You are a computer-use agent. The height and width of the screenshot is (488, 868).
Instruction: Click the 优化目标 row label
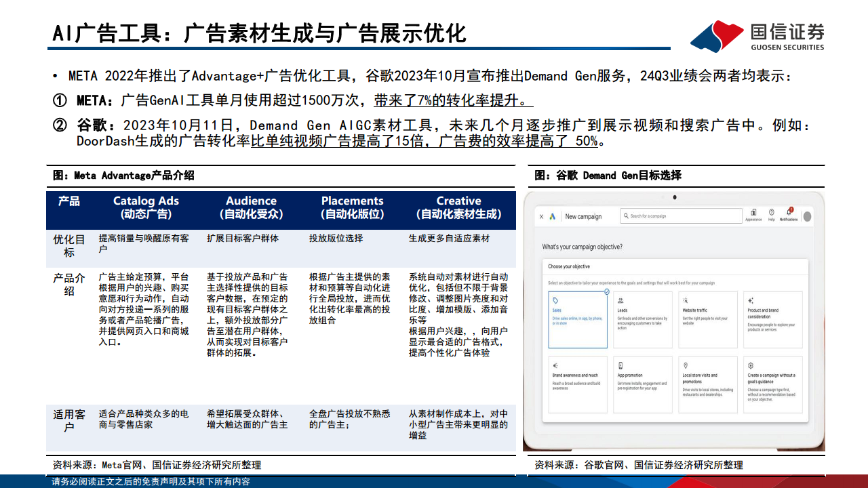(69, 246)
